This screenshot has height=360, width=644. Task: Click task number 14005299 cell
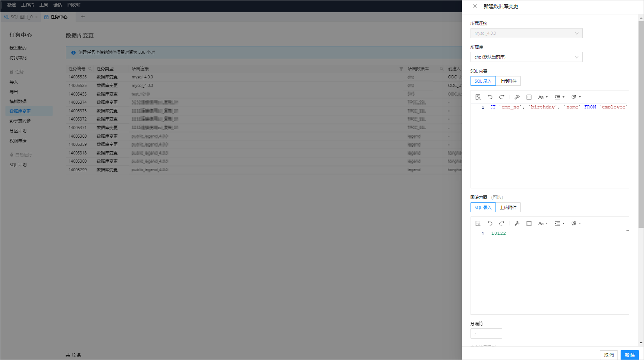click(x=78, y=170)
